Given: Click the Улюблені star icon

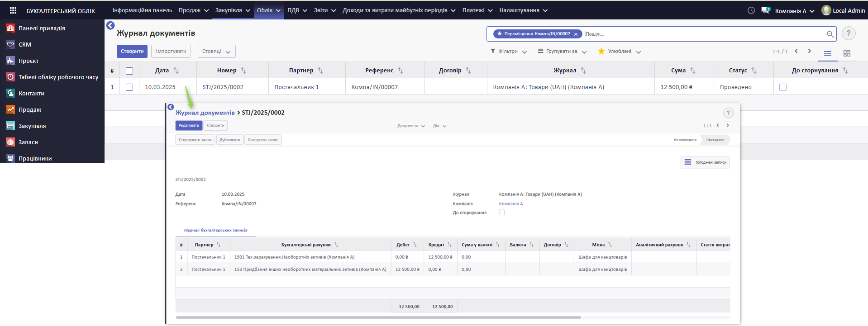Looking at the screenshot, I should [601, 51].
